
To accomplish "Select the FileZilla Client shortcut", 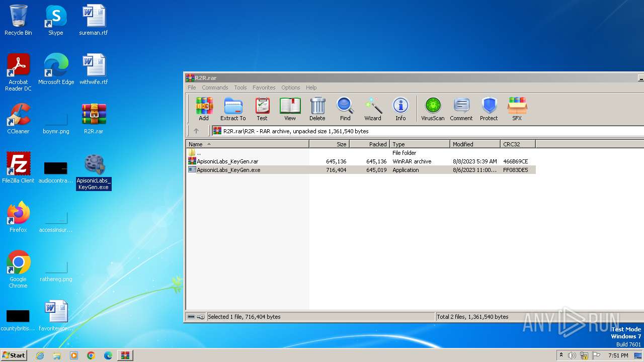I will tap(18, 168).
